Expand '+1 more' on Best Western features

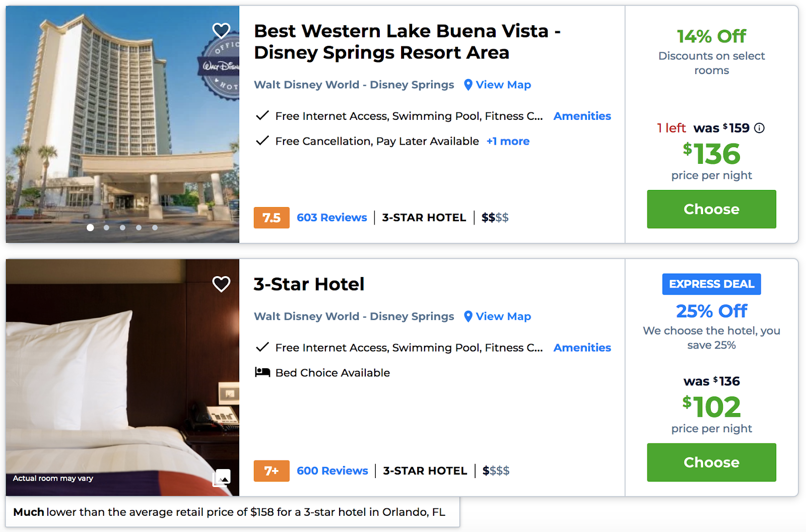point(508,141)
